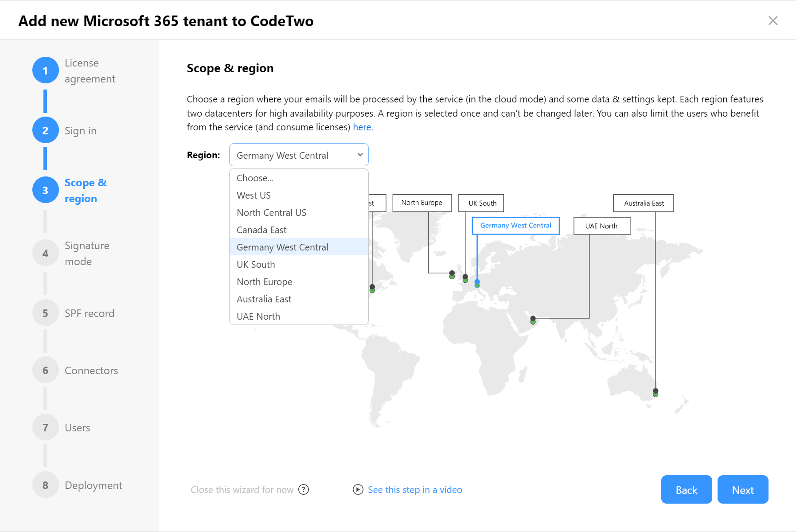Click the UAE North datacenter marker
796x532 pixels.
pyautogui.click(x=533, y=320)
